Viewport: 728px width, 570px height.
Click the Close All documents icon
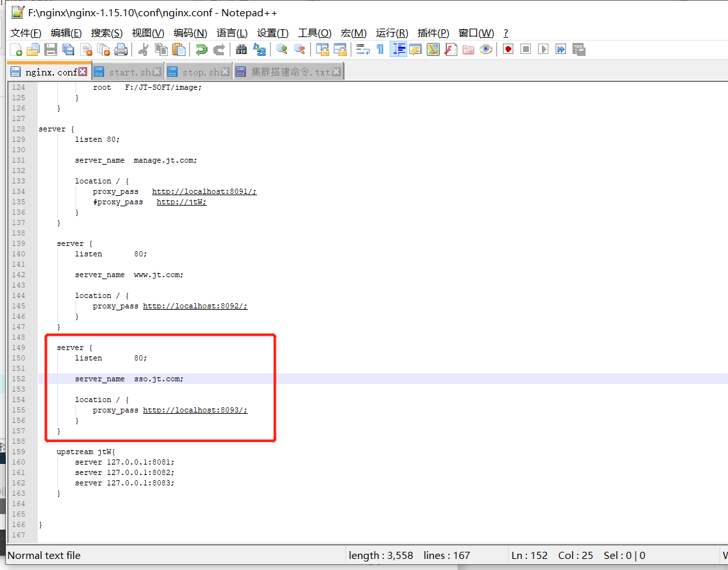103,49
